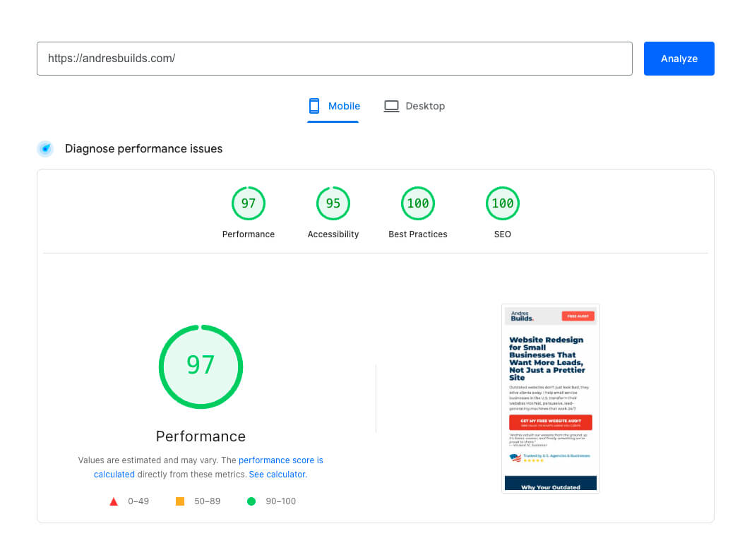
Task: Click the green dot 90–100 legend icon
Action: pos(251,501)
